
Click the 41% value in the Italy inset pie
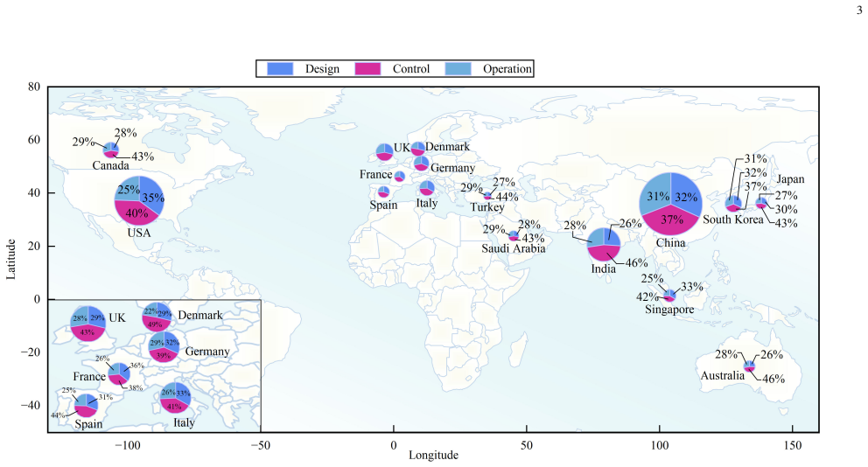pyautogui.click(x=174, y=407)
